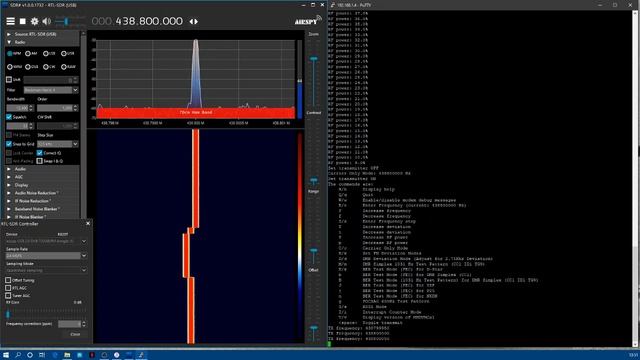Click the tuning style arrows next to frequency
The image size is (640, 360).
[193, 22]
